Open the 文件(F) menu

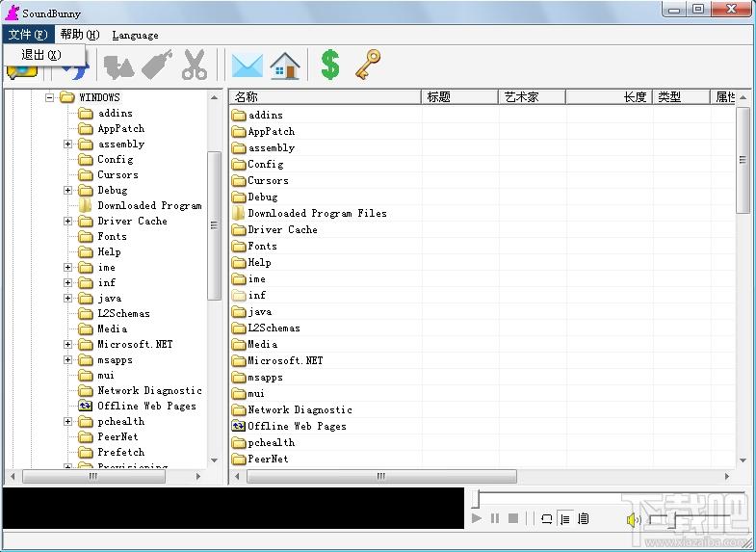pyautogui.click(x=28, y=35)
